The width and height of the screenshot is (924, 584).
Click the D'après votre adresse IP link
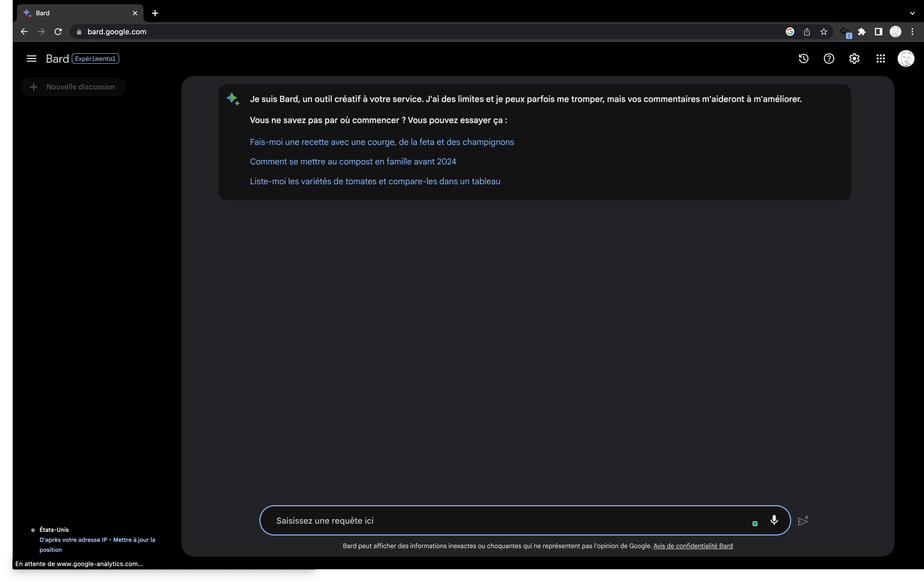(x=73, y=539)
